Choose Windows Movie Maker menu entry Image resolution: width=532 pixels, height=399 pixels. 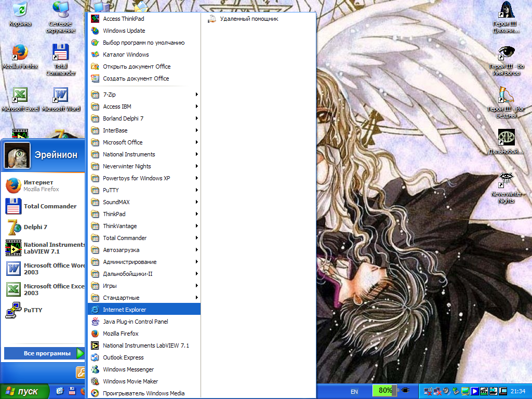[130, 381]
